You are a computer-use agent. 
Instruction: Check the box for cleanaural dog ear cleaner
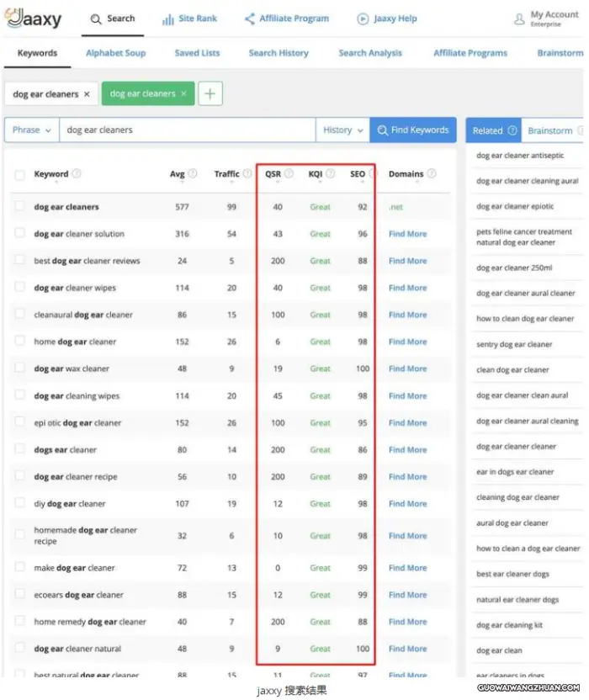click(19, 313)
